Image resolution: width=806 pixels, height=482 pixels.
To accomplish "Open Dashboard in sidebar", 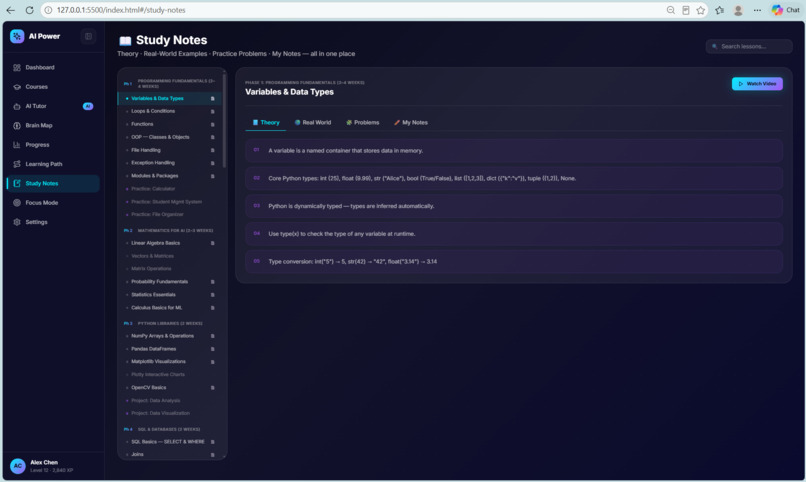I will (x=53, y=67).
